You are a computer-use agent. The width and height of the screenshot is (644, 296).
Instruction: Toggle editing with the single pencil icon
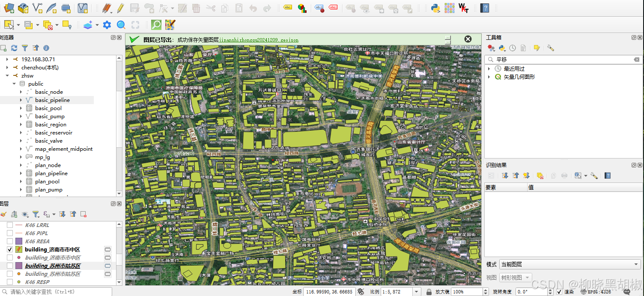coord(120,8)
